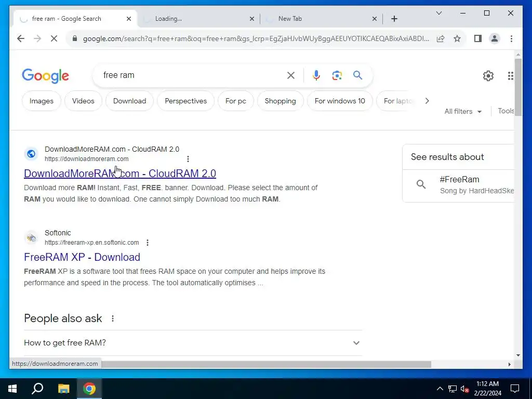Filter results by Images
Viewport: 532px width, 399px height.
coord(42,101)
